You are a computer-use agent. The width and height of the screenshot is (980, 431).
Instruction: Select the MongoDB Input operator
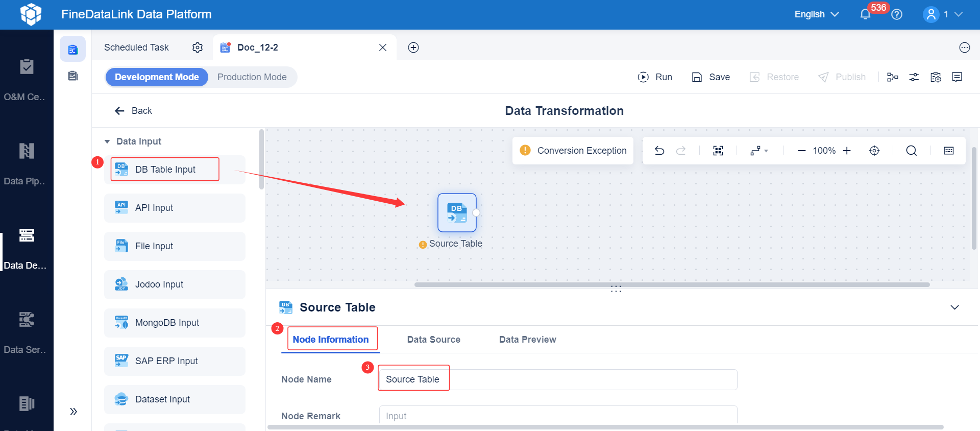click(175, 323)
